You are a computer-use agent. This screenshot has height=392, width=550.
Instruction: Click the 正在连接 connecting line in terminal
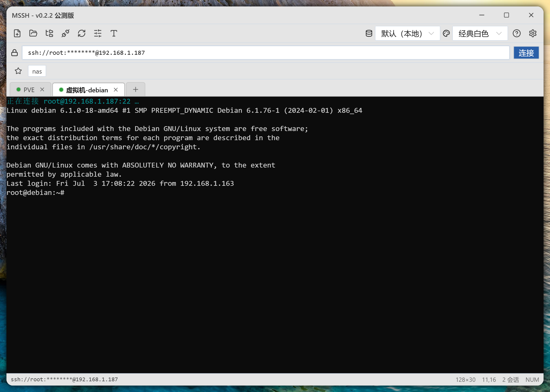pos(73,101)
